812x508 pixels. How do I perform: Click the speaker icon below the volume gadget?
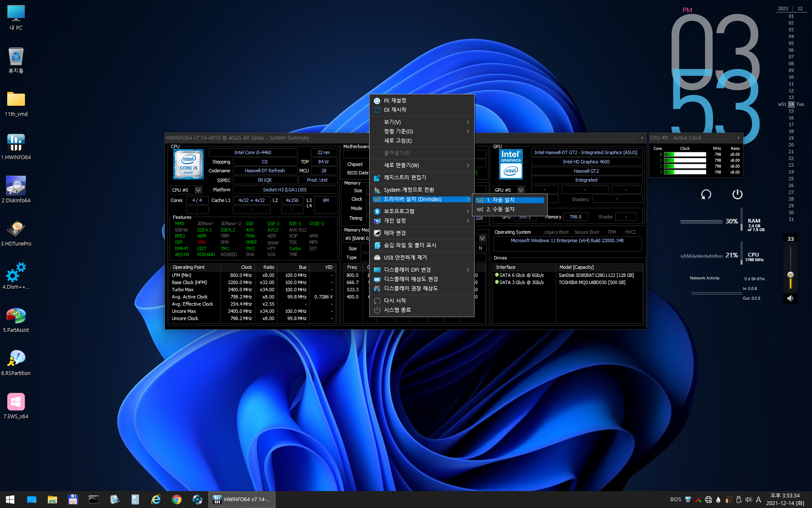(790, 298)
